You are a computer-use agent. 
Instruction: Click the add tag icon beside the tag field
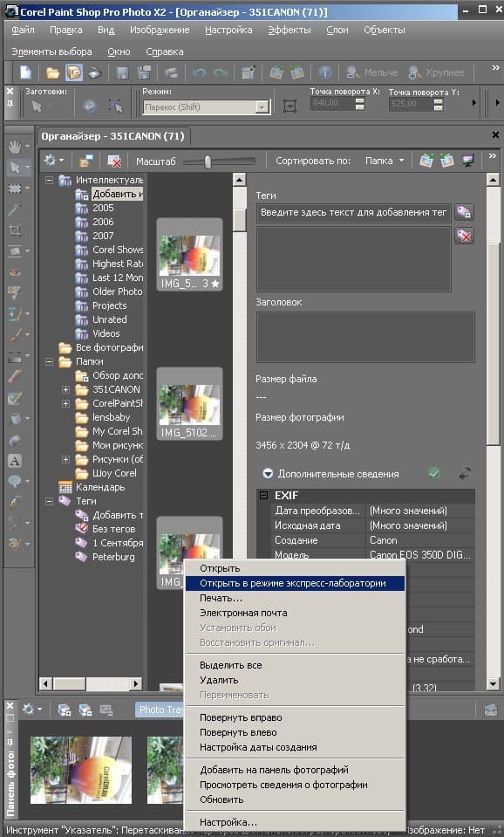464,212
